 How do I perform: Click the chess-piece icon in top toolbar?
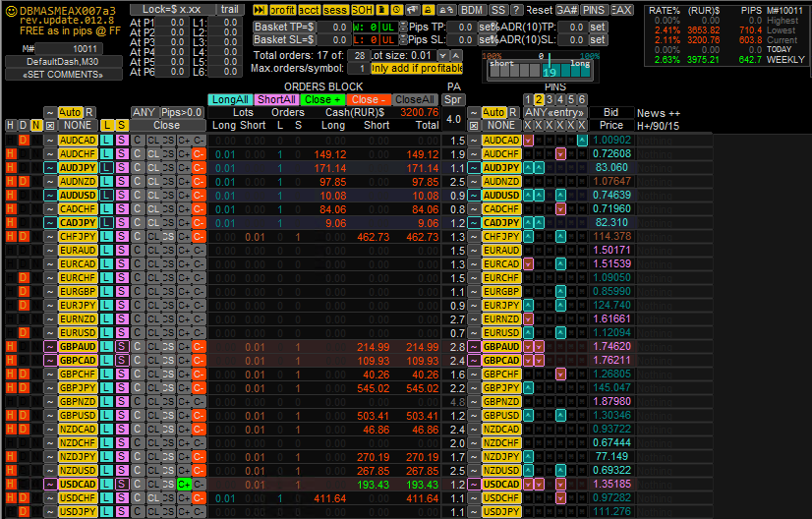(x=381, y=10)
